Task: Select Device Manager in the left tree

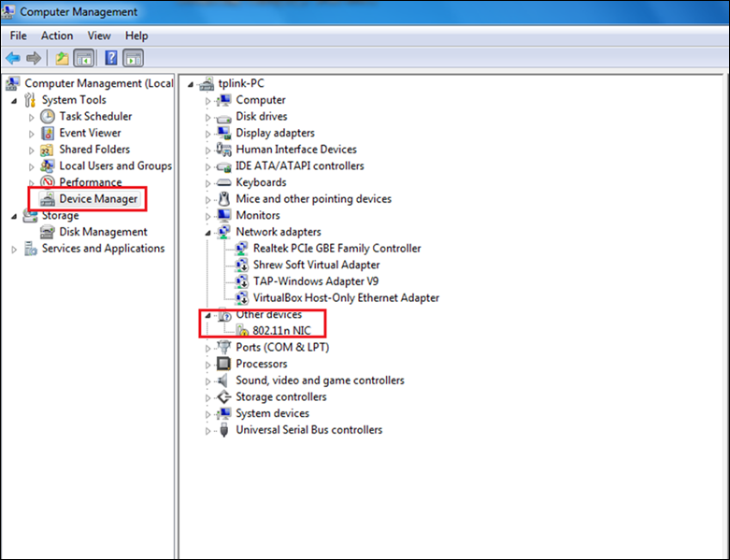Action: 98,199
